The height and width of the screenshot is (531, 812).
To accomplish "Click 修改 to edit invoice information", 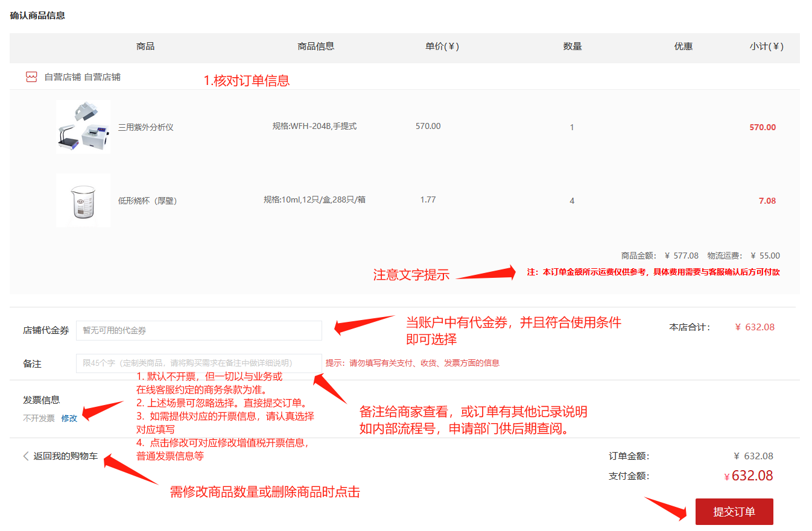I will pyautogui.click(x=69, y=418).
